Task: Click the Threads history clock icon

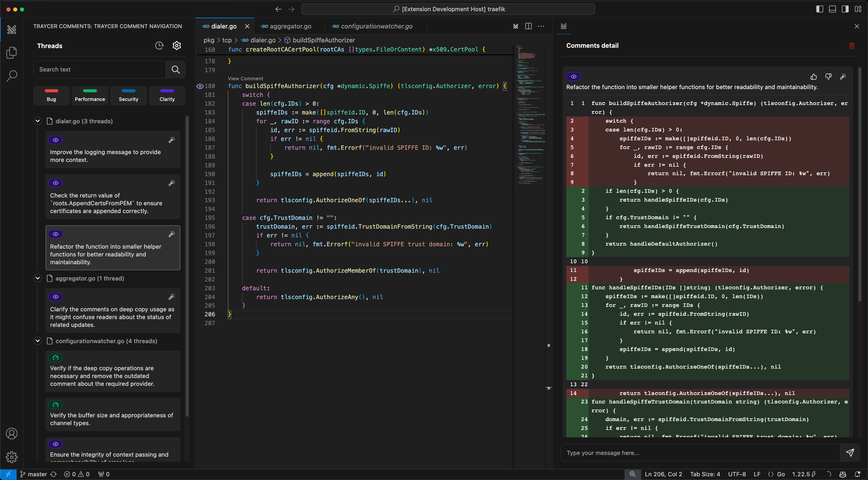Action: tap(159, 45)
